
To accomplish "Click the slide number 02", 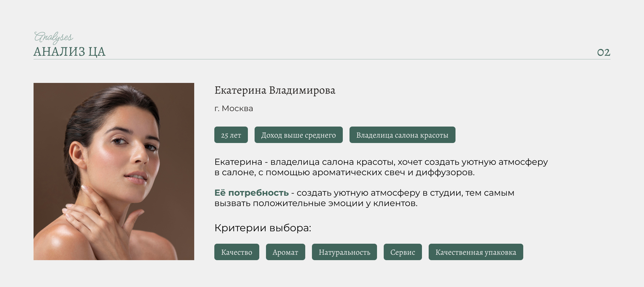I will [x=603, y=52].
